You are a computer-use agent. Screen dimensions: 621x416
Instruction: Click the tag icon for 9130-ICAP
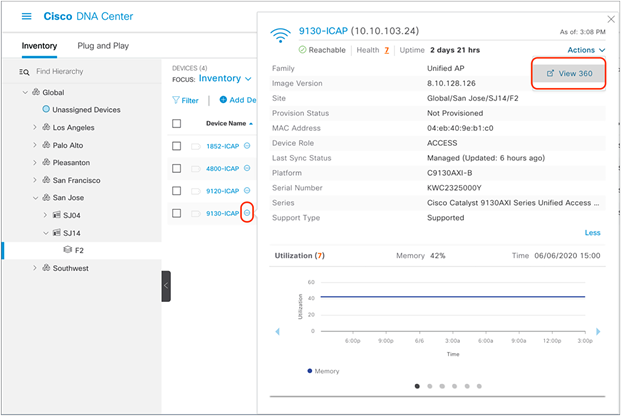coord(196,213)
